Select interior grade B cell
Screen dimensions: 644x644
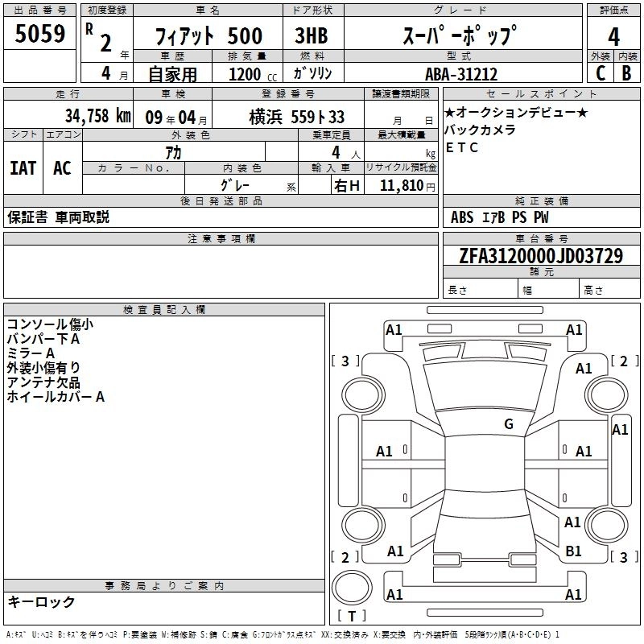626,73
